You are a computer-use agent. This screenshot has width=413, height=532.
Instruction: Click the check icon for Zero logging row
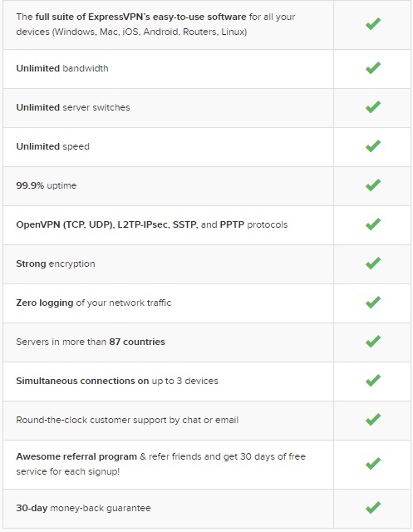373,302
